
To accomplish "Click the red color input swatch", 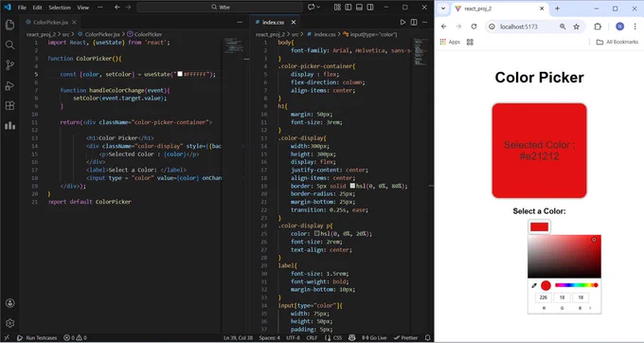I will 539,226.
